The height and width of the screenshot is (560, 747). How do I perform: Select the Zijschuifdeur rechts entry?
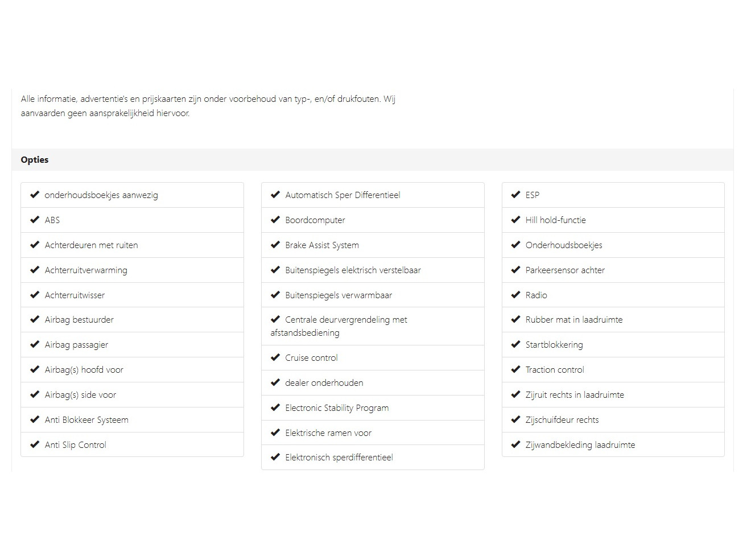click(x=613, y=420)
